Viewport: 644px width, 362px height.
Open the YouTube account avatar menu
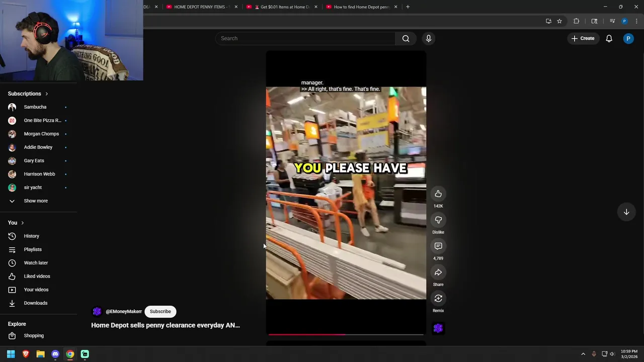click(628, 38)
